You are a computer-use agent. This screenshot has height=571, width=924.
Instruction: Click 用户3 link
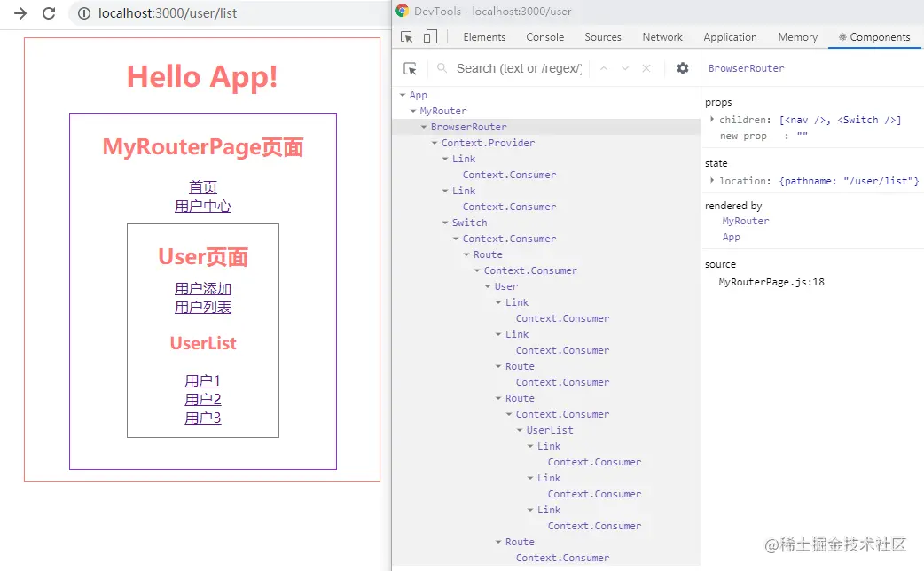coord(203,418)
